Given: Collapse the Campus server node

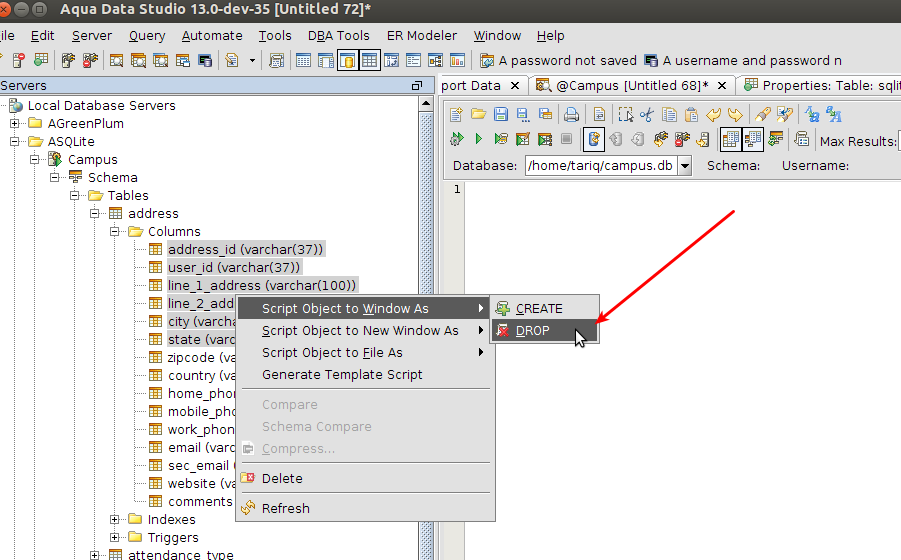Looking at the screenshot, I should point(35,159).
